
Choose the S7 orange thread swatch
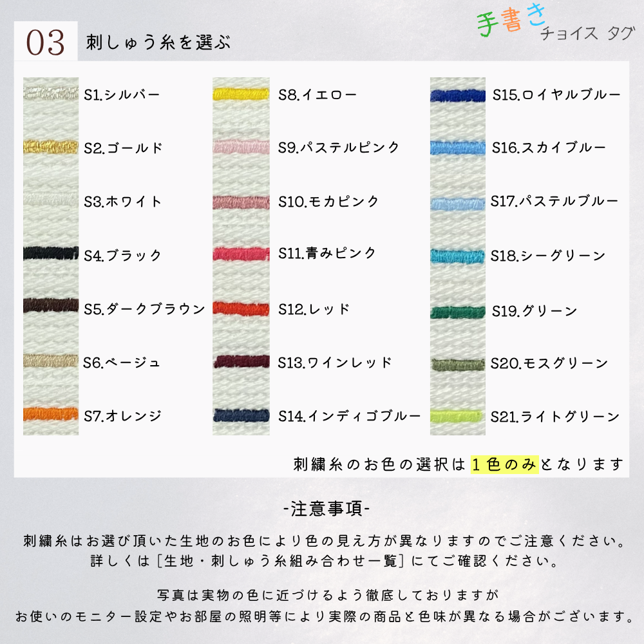(50, 414)
